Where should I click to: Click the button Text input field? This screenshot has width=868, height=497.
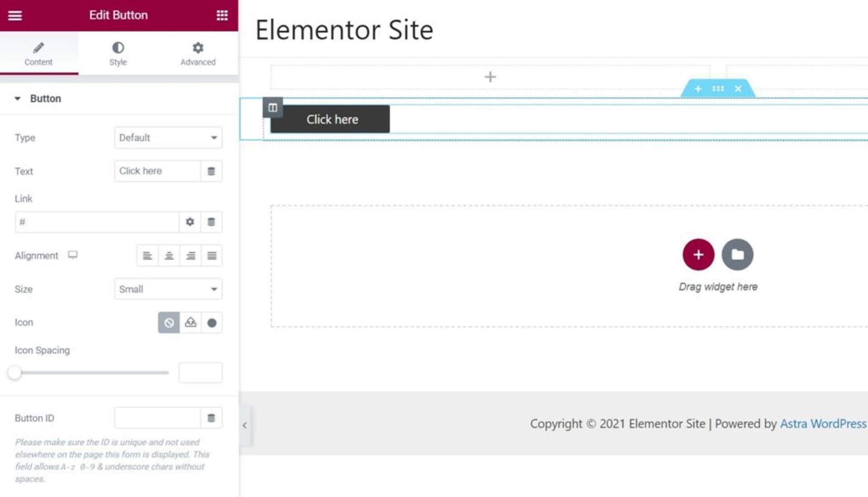[157, 171]
